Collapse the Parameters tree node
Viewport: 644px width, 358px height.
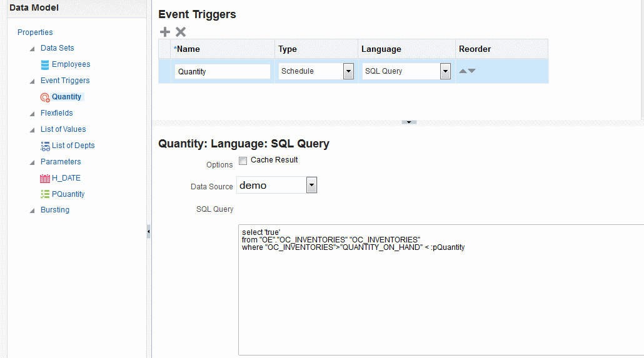[32, 162]
